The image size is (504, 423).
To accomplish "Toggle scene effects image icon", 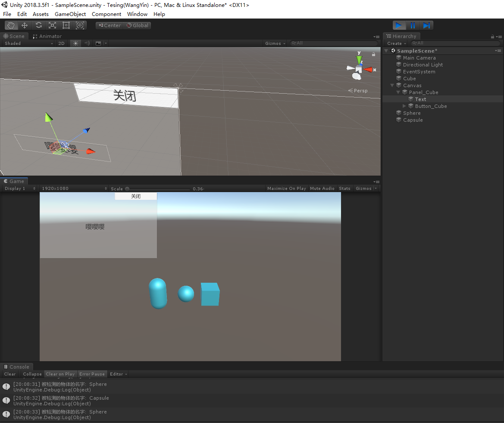I will (x=98, y=44).
